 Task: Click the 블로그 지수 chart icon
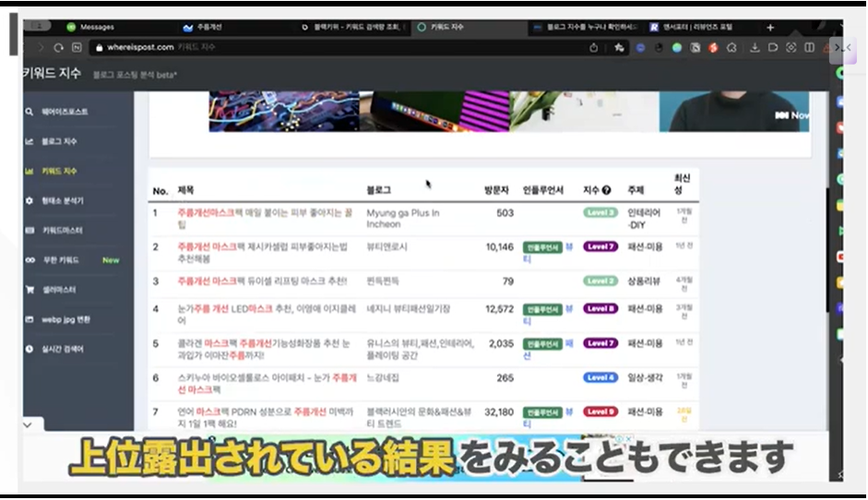point(29,141)
